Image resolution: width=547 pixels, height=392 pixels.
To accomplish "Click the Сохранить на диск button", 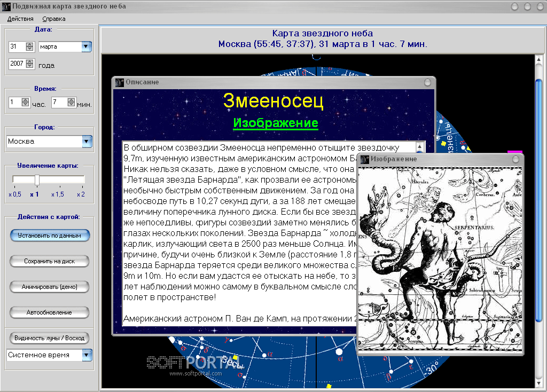I will 49,261.
